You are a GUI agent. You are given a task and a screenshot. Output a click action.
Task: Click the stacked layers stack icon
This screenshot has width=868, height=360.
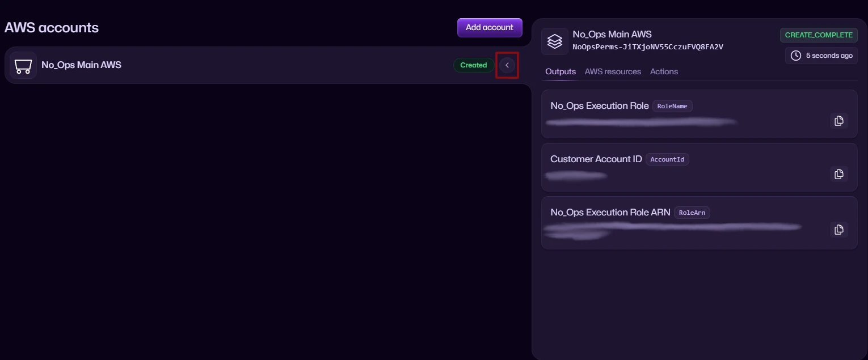pyautogui.click(x=554, y=41)
